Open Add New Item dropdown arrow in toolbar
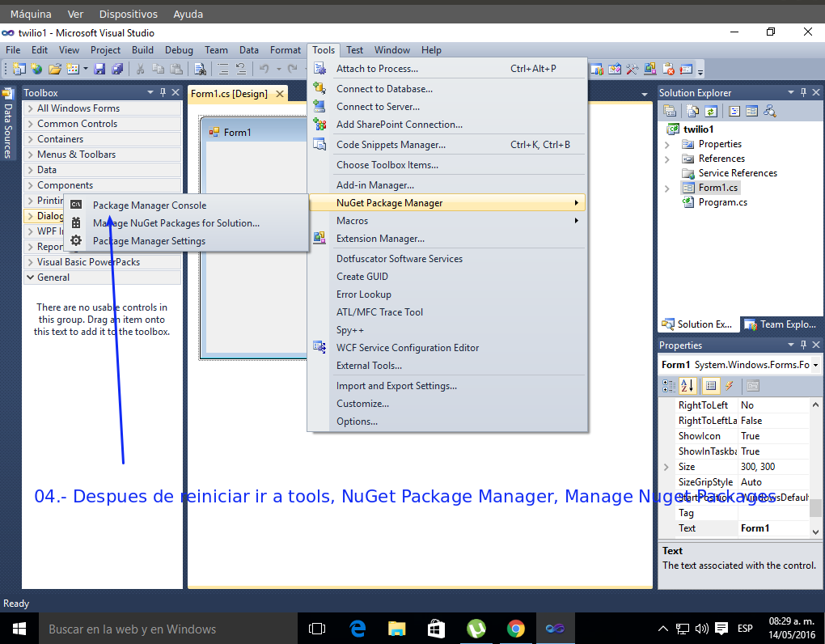Viewport: 825px width, 644px height. point(85,69)
